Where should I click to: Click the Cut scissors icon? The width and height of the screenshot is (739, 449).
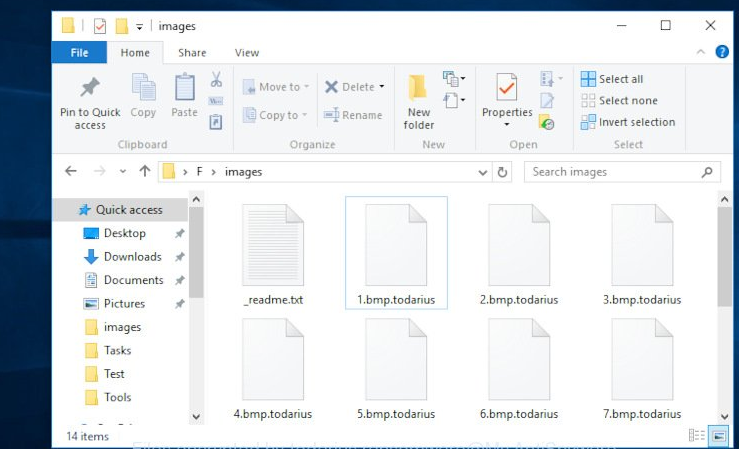click(216, 80)
